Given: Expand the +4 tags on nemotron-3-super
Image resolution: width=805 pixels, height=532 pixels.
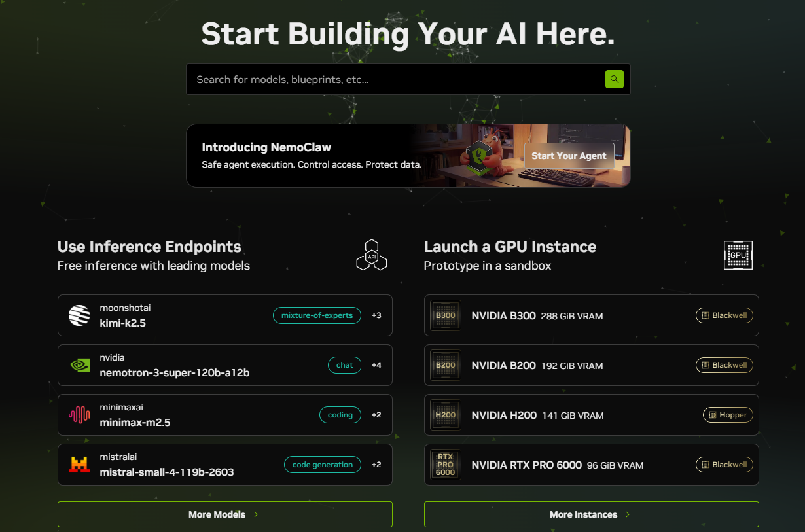Looking at the screenshot, I should click(376, 365).
